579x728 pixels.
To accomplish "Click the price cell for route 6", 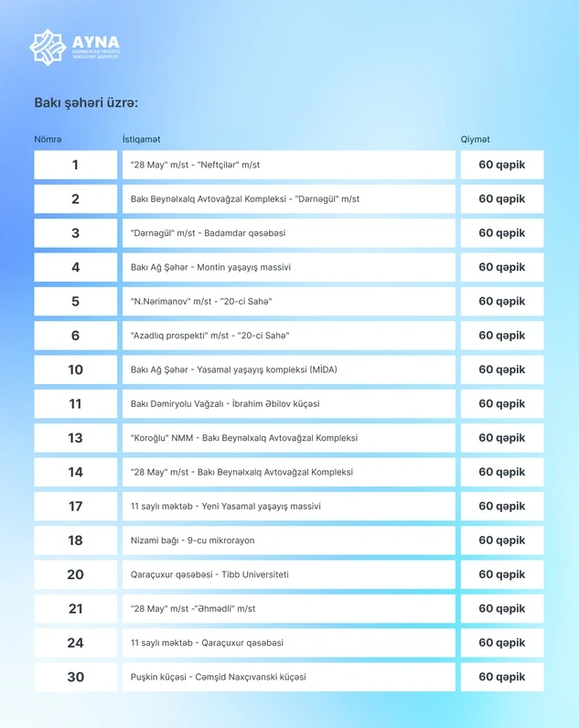I will (501, 336).
